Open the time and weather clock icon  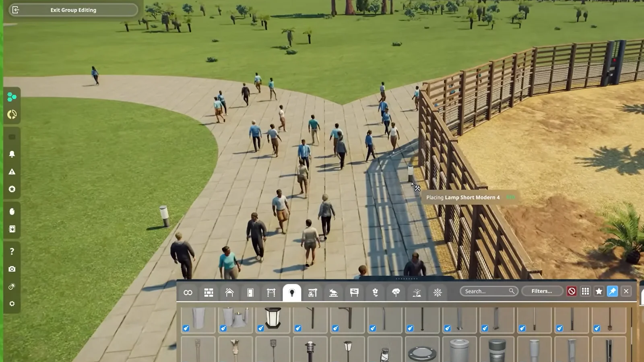(x=12, y=286)
